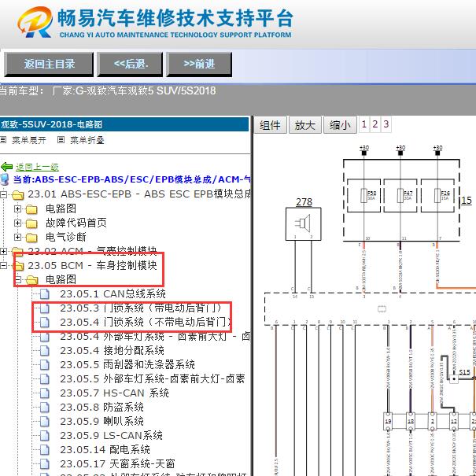The image size is (476, 476).
Task: Click speaker component 278 in diagram
Action: pyautogui.click(x=303, y=224)
